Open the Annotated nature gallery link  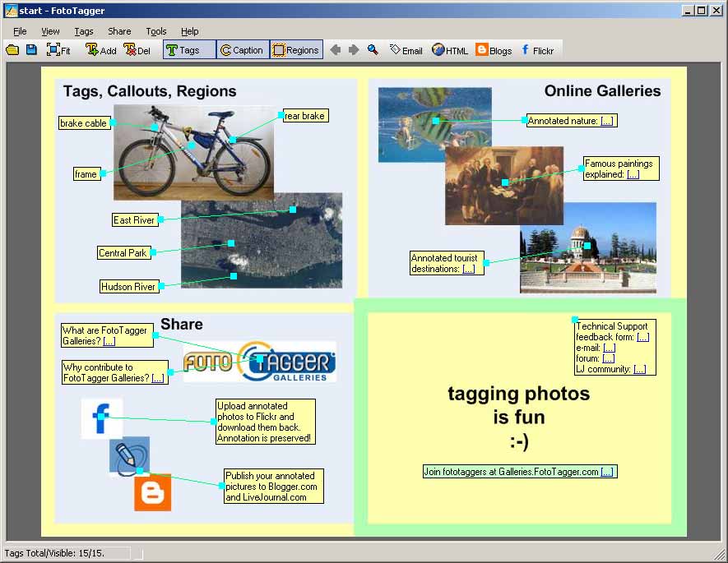click(607, 121)
